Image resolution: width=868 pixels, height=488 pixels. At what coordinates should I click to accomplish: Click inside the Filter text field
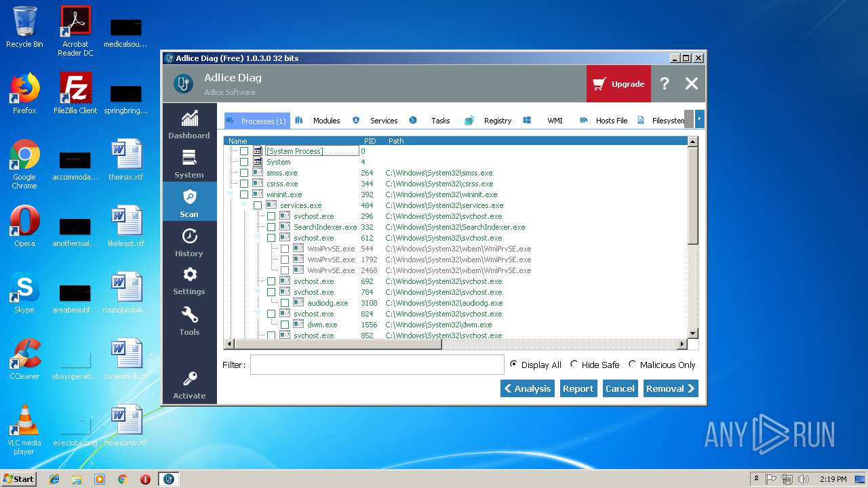pyautogui.click(x=376, y=365)
